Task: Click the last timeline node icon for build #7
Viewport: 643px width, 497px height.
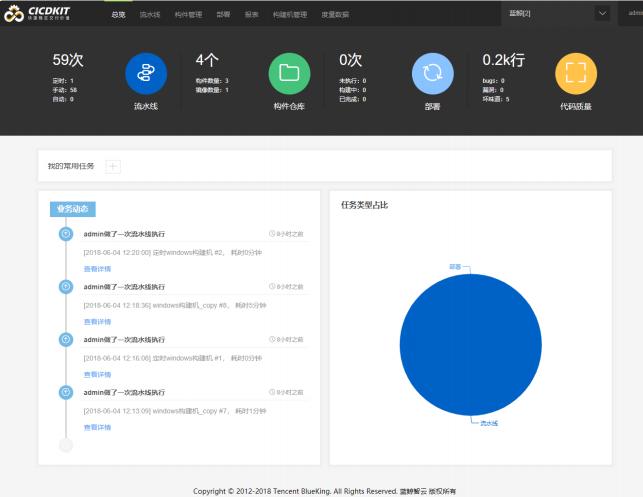Action: [x=66, y=393]
